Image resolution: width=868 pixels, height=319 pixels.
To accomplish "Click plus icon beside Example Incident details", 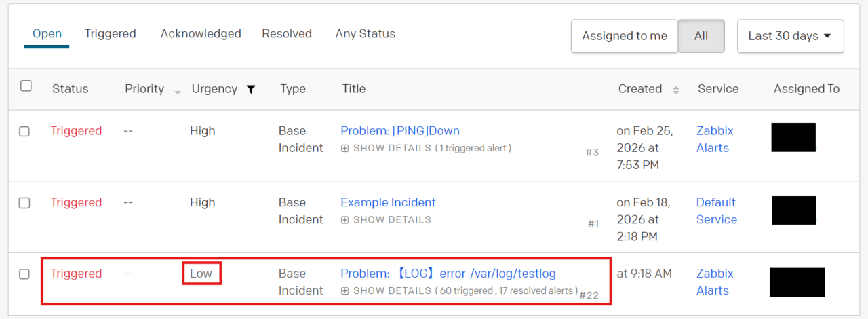I will tap(345, 220).
